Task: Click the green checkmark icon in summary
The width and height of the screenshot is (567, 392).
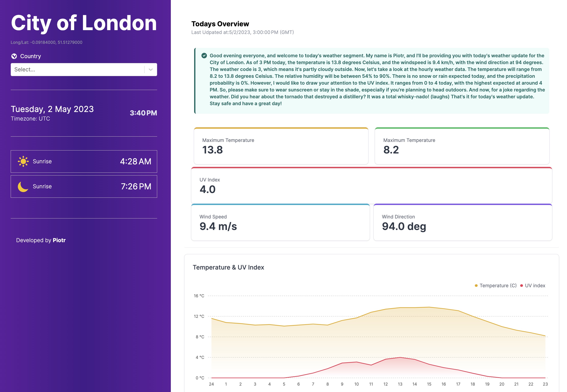Action: [x=204, y=56]
